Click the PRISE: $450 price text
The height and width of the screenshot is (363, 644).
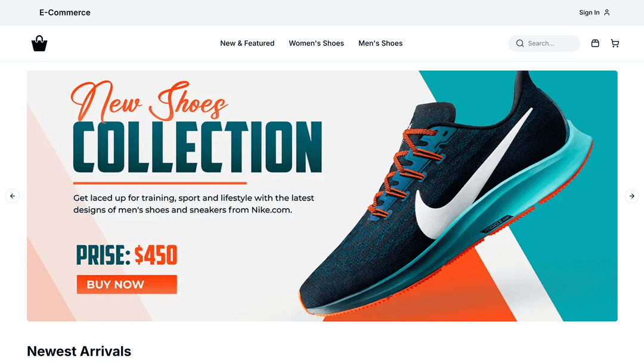click(126, 255)
